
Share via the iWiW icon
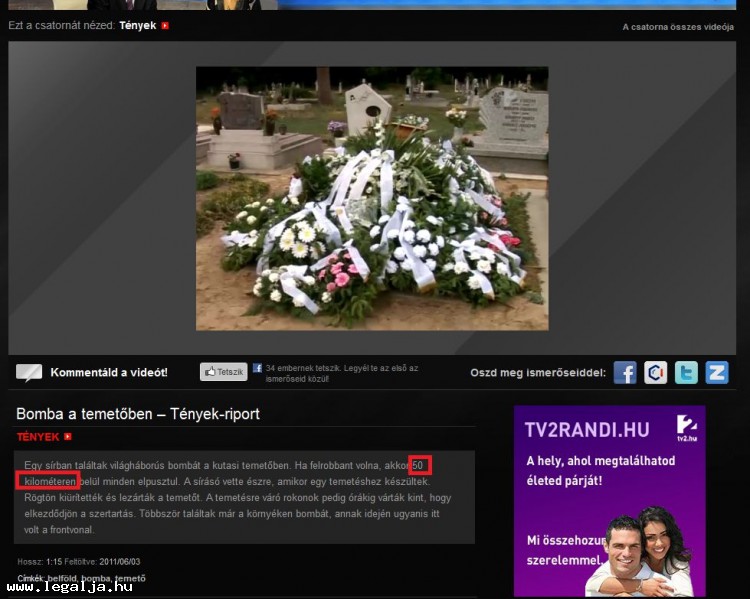(656, 373)
